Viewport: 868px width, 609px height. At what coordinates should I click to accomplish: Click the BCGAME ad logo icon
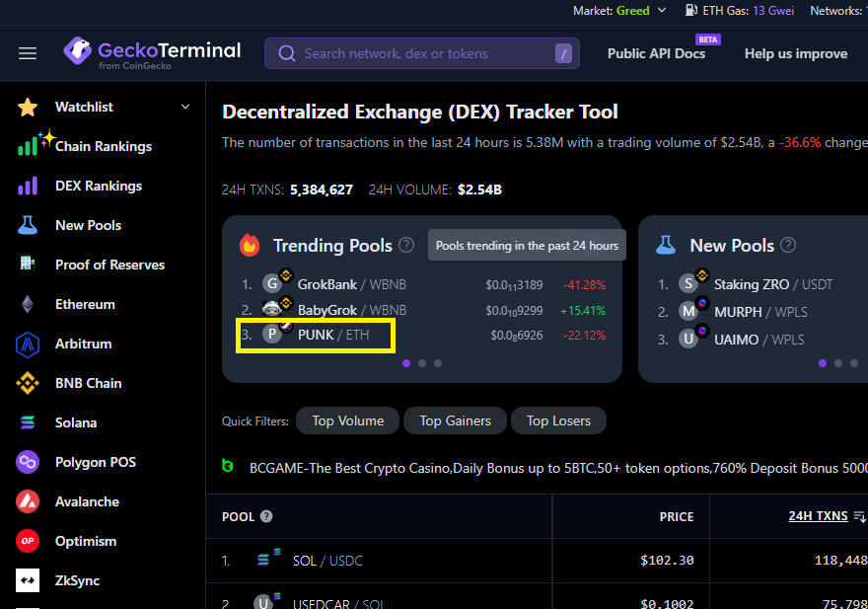coord(228,466)
